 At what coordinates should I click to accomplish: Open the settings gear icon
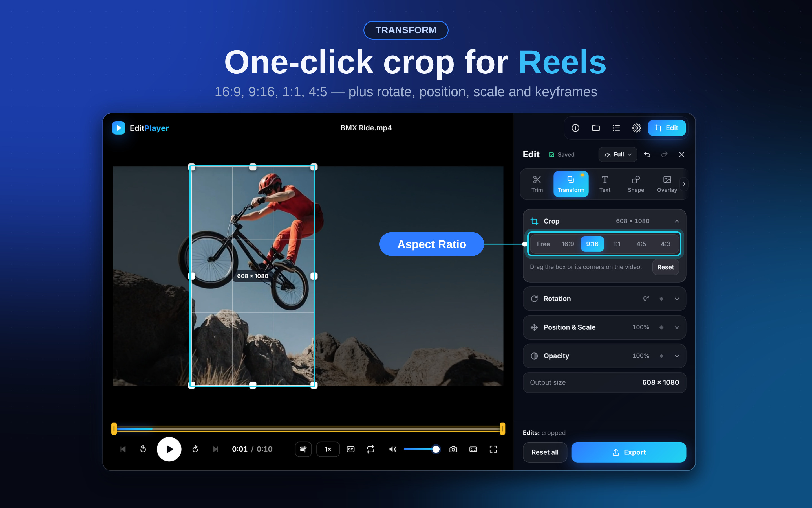click(x=637, y=128)
